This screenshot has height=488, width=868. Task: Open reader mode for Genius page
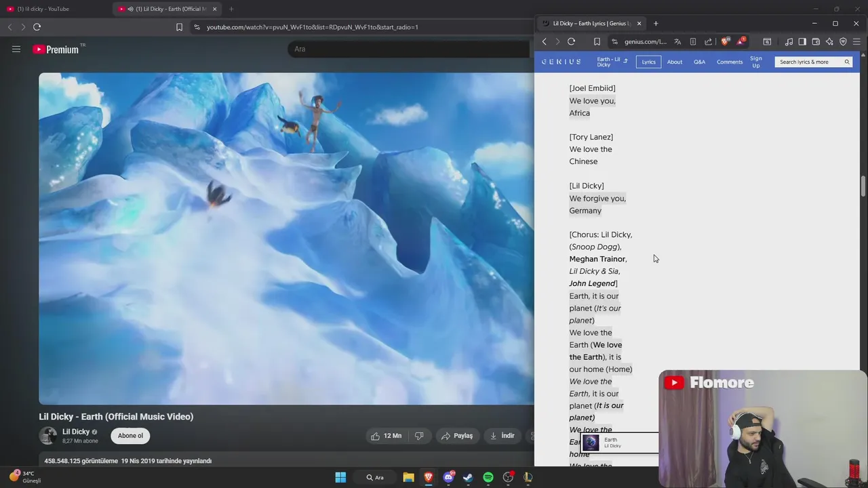692,41
